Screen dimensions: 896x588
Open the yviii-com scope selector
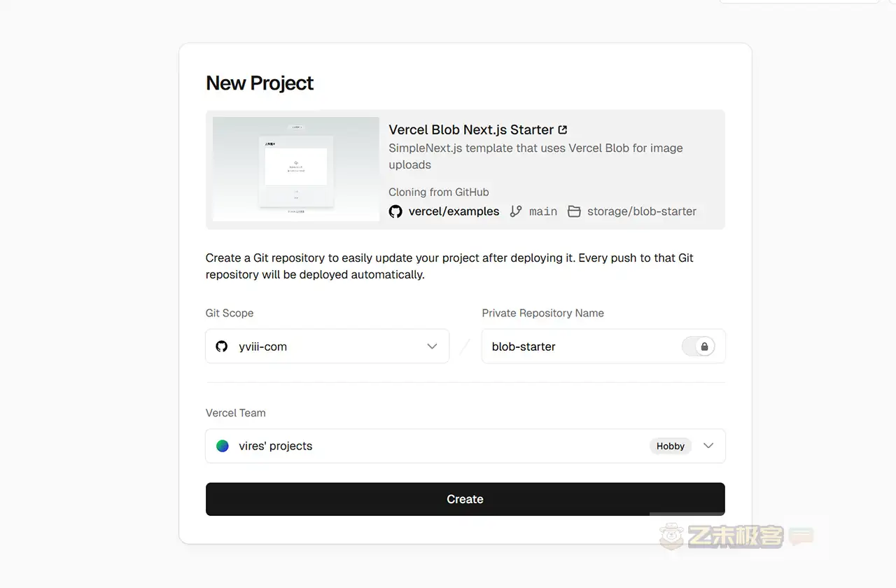[327, 346]
